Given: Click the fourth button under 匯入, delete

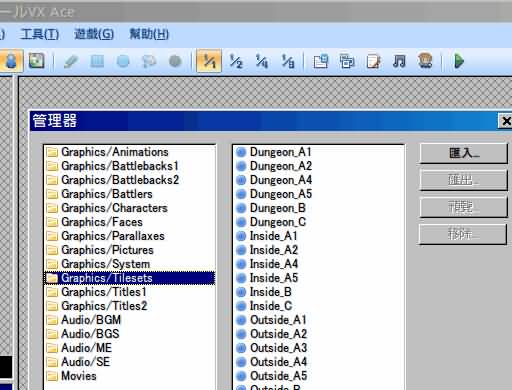Looking at the screenshot, I should 464,234.
